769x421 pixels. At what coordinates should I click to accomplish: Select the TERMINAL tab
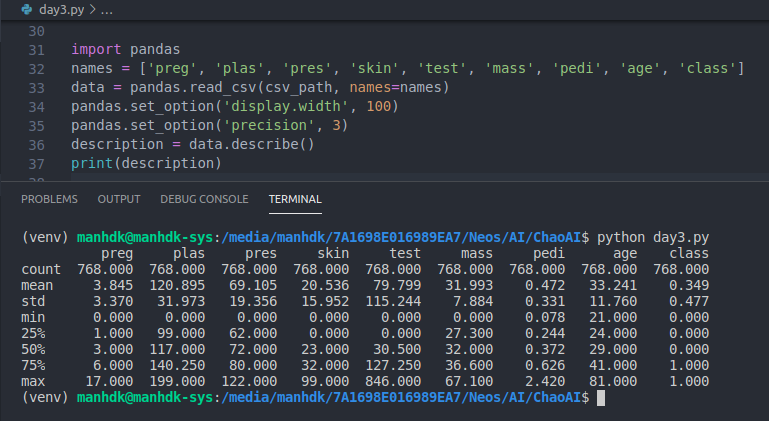click(295, 199)
